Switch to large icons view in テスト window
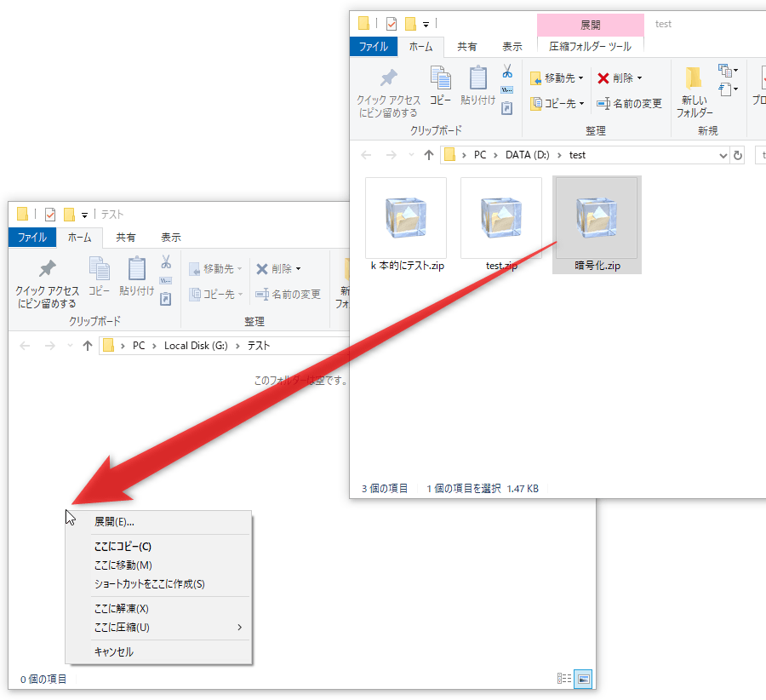This screenshot has width=766, height=700. 583,679
